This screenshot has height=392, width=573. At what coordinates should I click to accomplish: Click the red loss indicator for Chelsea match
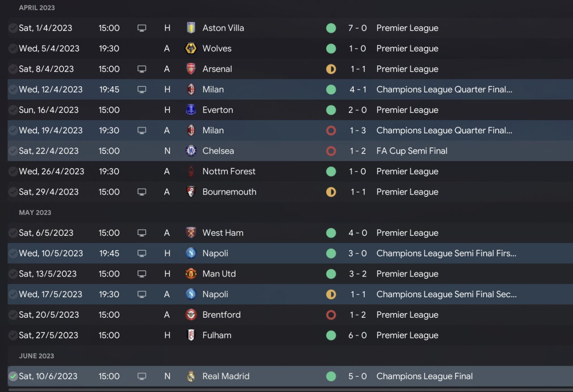pyautogui.click(x=331, y=151)
